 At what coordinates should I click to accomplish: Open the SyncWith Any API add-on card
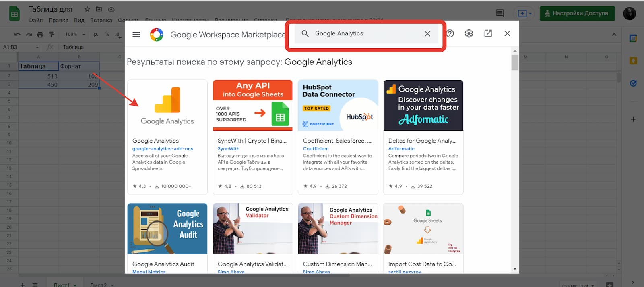pyautogui.click(x=253, y=137)
